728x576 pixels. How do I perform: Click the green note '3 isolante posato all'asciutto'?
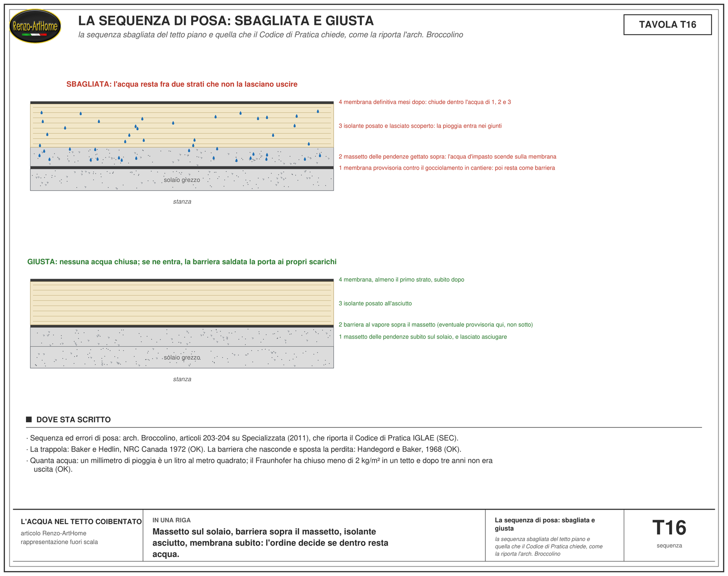click(x=375, y=303)
